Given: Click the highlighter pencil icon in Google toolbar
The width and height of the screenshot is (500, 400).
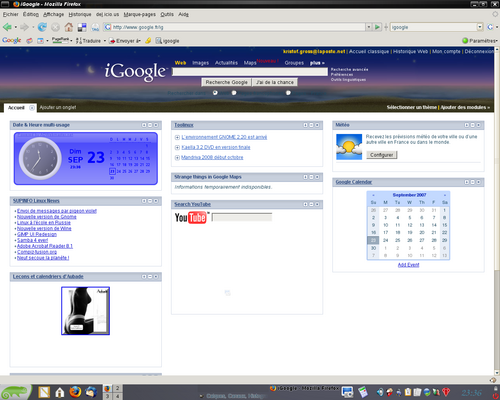Looking at the screenshot, I should (x=148, y=41).
